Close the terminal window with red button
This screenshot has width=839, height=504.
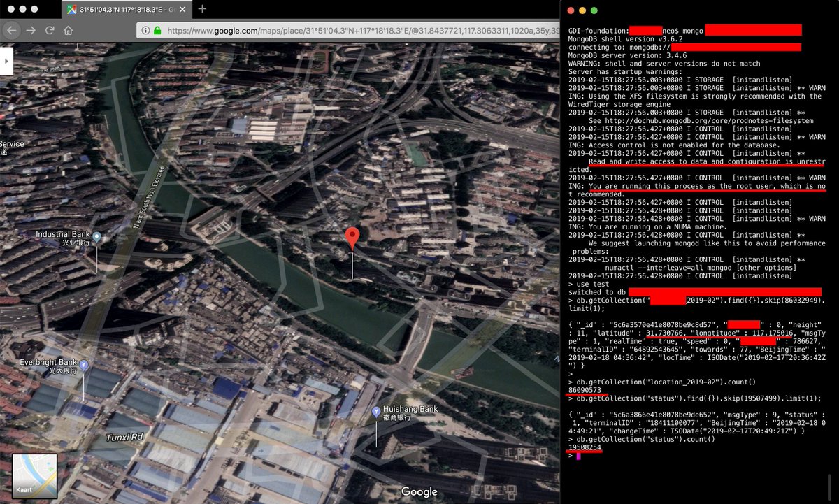(571, 10)
